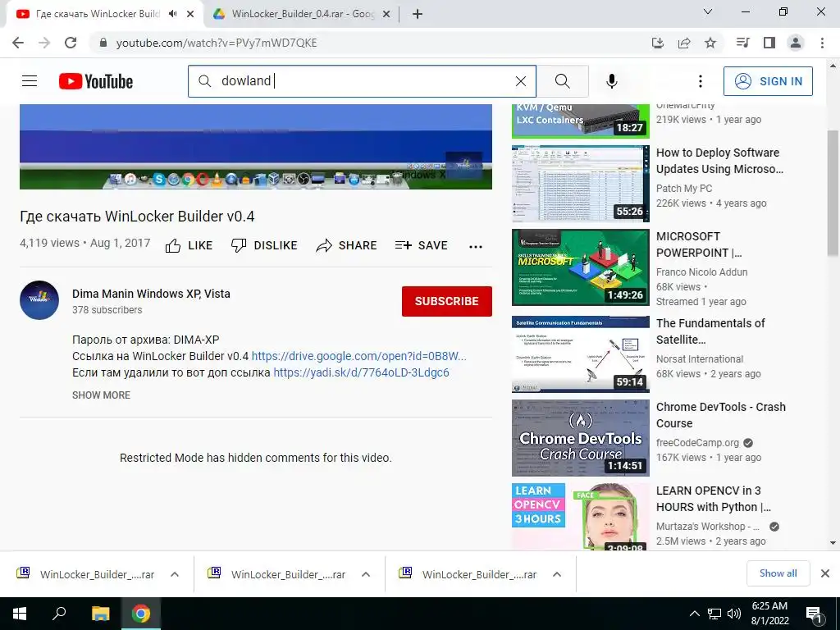Close the WinLocker_Builder_0.4.rar tab
840x630 pixels.
click(386, 14)
